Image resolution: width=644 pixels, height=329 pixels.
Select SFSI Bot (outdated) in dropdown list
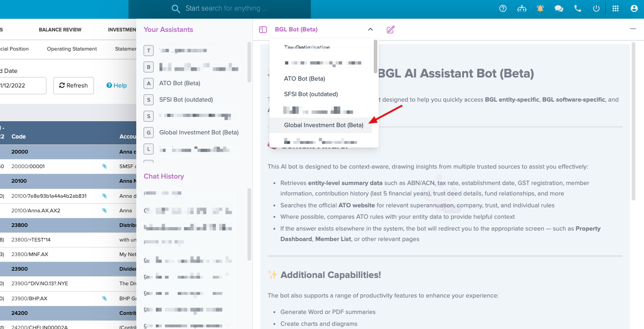pyautogui.click(x=321, y=94)
